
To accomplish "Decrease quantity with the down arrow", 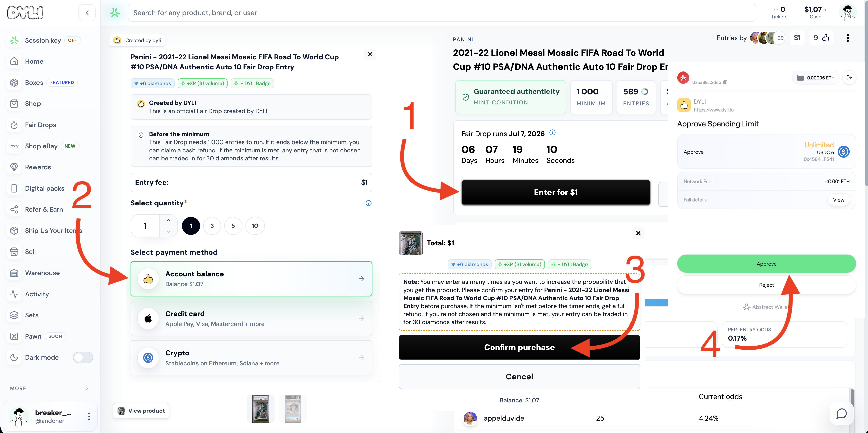I will tap(169, 231).
